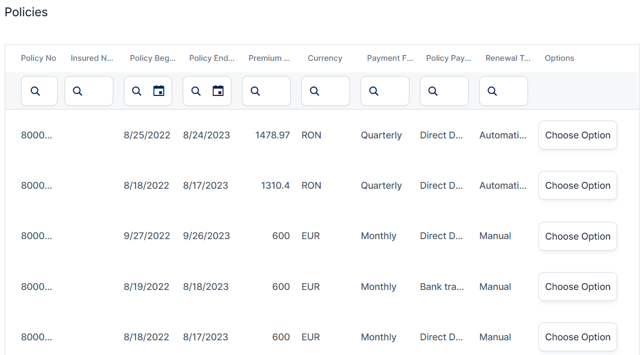
Task: Click the search icon in Policy No filter
Action: coord(35,91)
